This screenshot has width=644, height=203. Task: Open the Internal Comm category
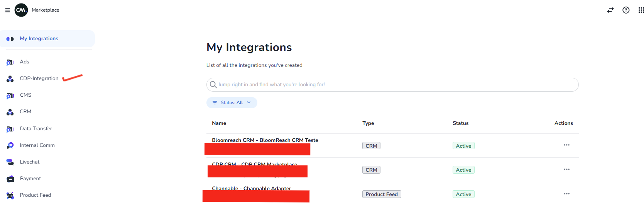tap(37, 145)
